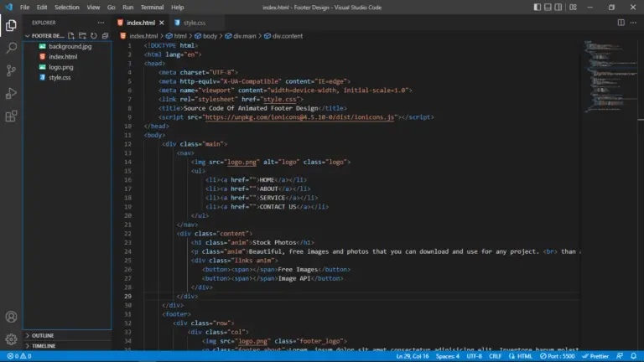
Task: Open the Terminal menu
Action: click(x=152, y=7)
